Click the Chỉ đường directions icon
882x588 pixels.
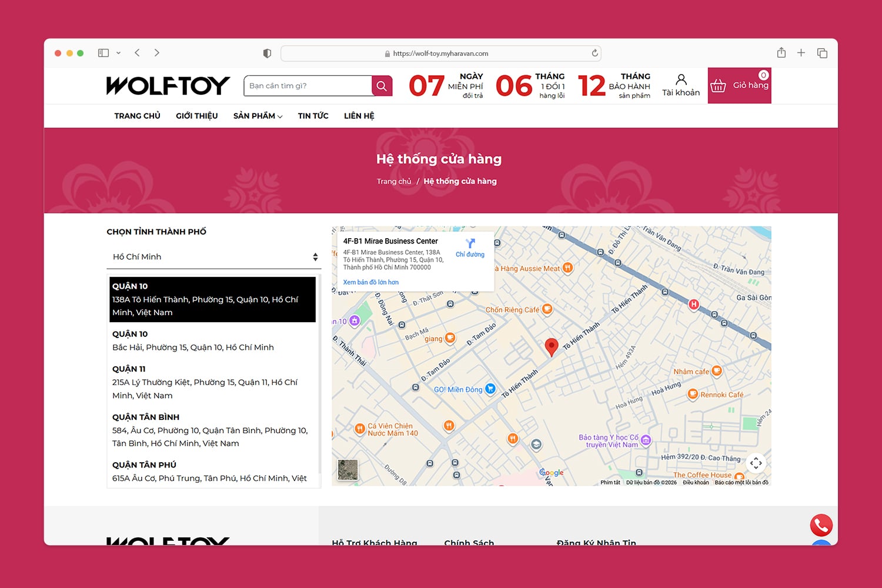point(470,247)
